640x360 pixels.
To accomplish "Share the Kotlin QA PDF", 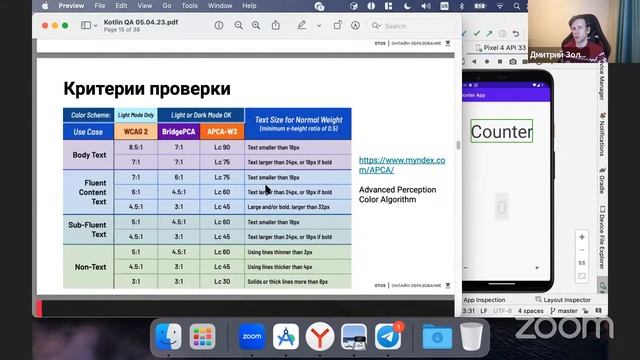I will tap(276, 25).
